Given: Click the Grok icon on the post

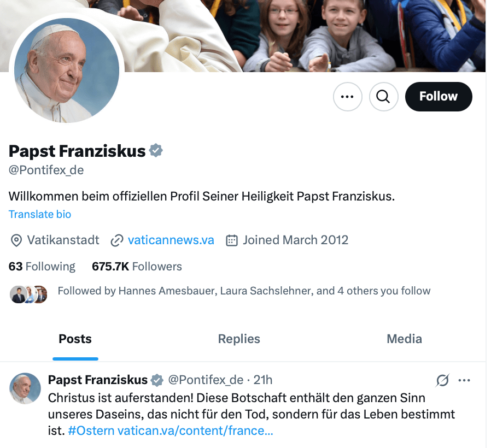Looking at the screenshot, I should point(442,380).
